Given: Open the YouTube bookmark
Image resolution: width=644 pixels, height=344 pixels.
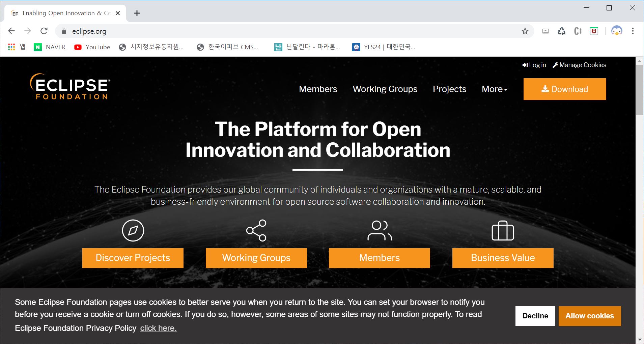Looking at the screenshot, I should pos(92,47).
